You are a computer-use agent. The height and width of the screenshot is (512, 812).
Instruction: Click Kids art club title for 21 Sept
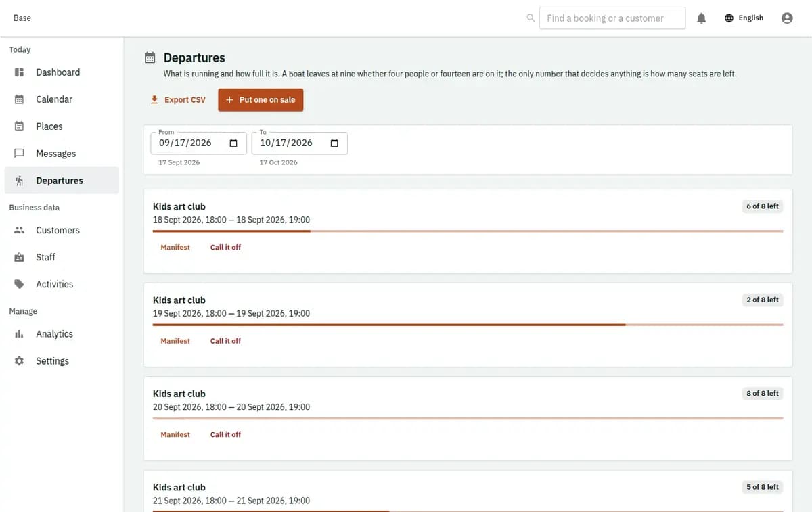[x=179, y=487]
